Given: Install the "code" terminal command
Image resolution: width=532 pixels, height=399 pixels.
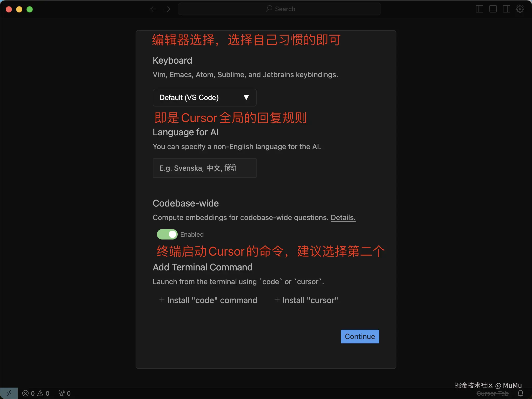Looking at the screenshot, I should click(208, 300).
